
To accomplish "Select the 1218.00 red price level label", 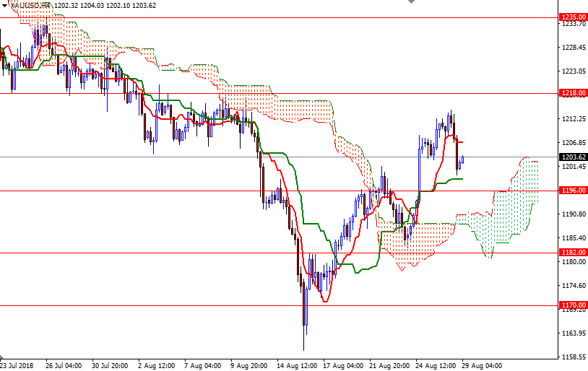I will coord(572,93).
